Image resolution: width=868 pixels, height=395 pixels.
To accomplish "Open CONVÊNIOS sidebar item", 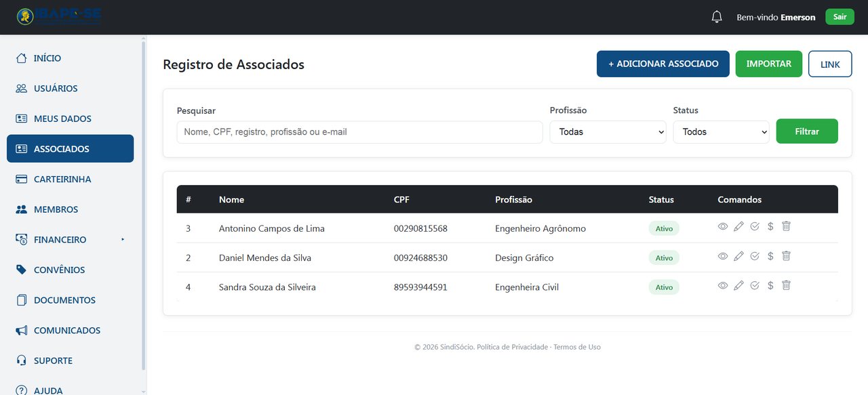I will (70, 270).
